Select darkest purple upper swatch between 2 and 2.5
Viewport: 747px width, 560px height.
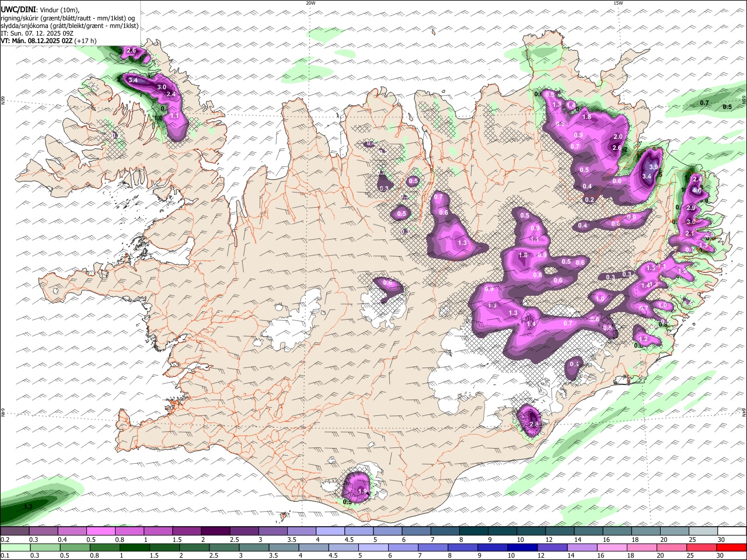point(215,531)
